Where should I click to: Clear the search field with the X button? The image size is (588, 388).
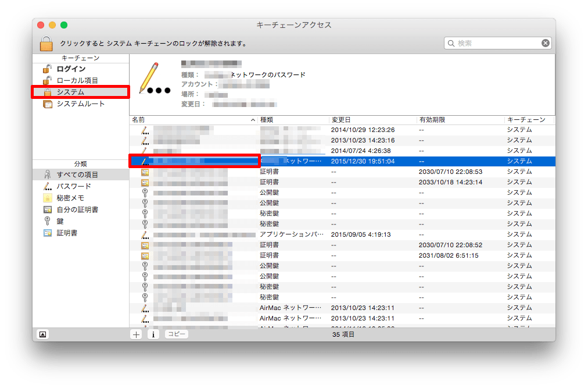coord(545,42)
